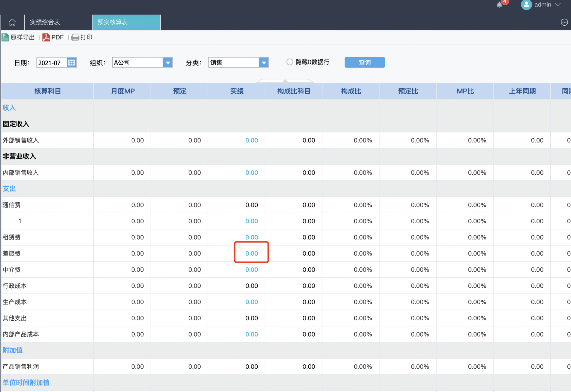Open 差旅费 actual value link

point(251,253)
